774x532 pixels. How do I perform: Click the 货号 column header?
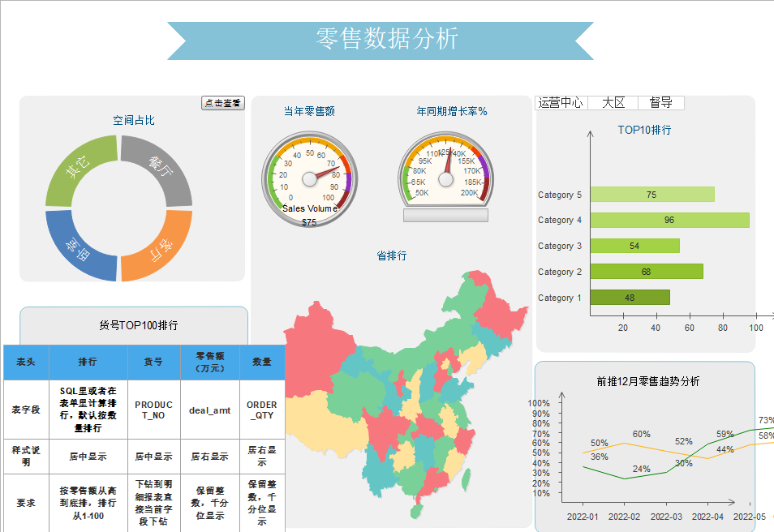tap(153, 363)
